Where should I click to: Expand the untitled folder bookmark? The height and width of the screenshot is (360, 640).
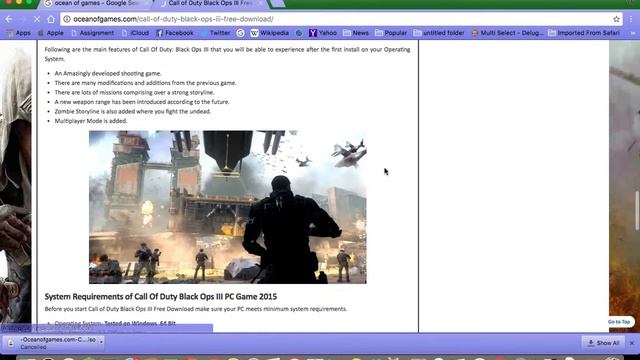[439, 33]
